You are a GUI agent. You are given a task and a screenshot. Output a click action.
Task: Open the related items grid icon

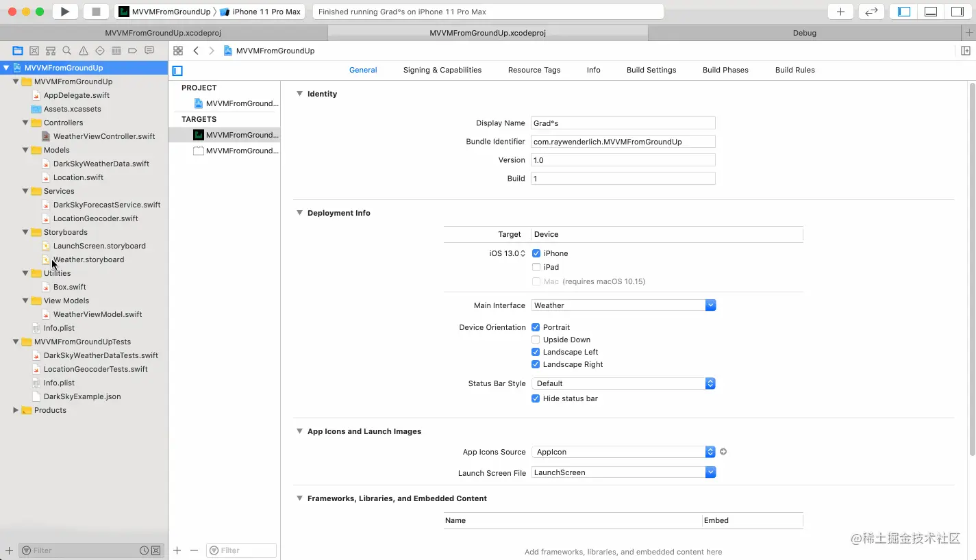point(178,51)
